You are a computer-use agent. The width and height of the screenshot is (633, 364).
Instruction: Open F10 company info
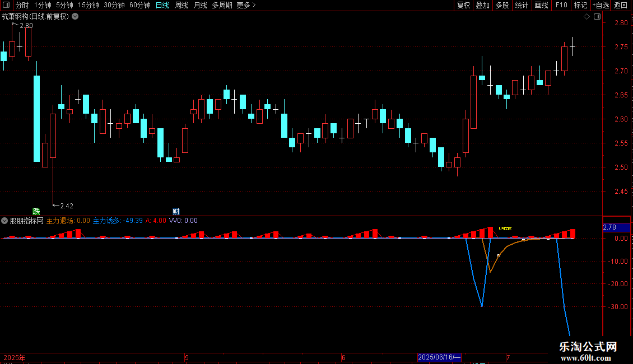[x=561, y=5]
